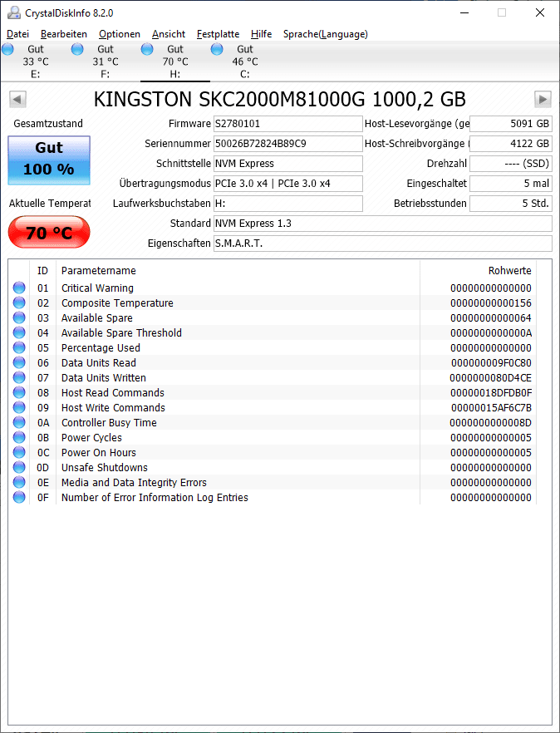Click the blue status circle for drive E:
The image size is (560, 733).
pyautogui.click(x=8, y=49)
